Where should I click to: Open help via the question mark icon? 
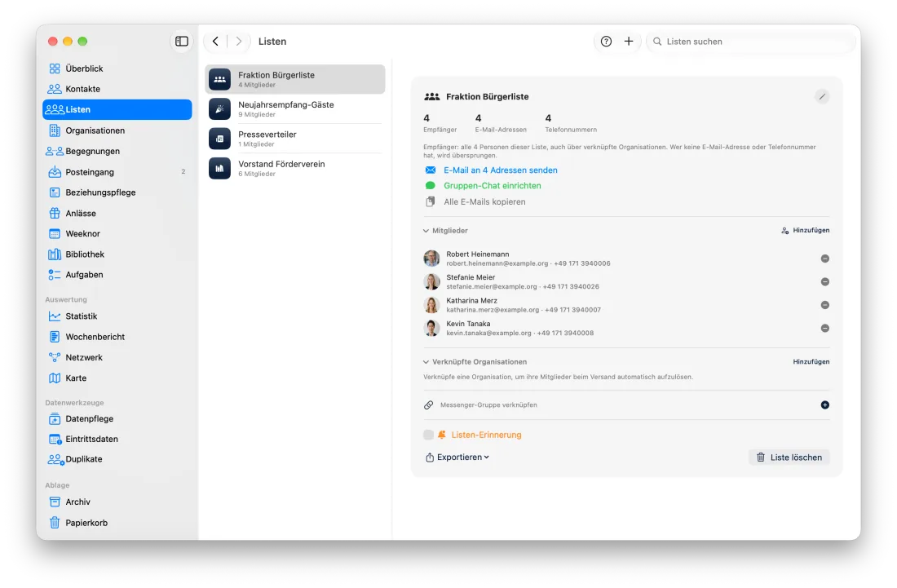click(x=607, y=41)
